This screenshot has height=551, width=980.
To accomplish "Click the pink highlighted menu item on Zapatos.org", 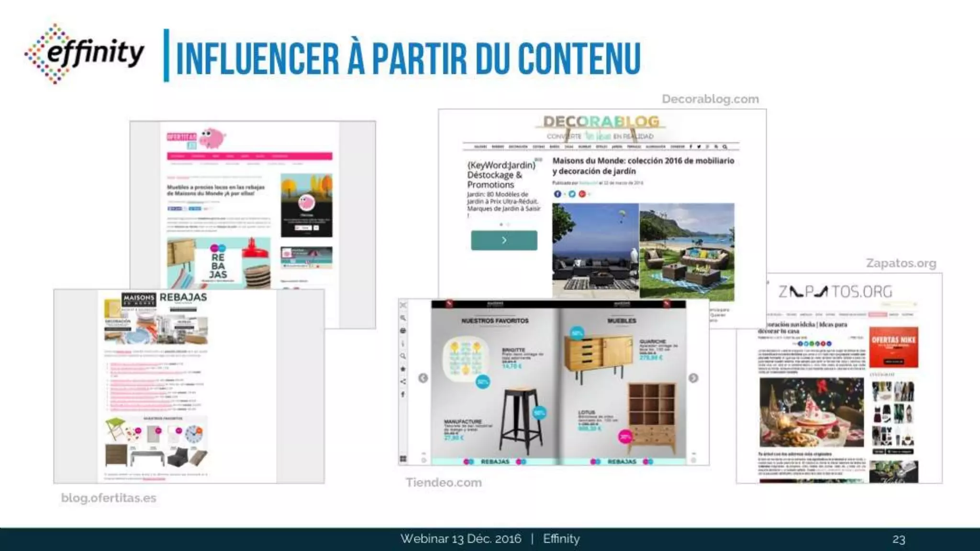I will (878, 314).
